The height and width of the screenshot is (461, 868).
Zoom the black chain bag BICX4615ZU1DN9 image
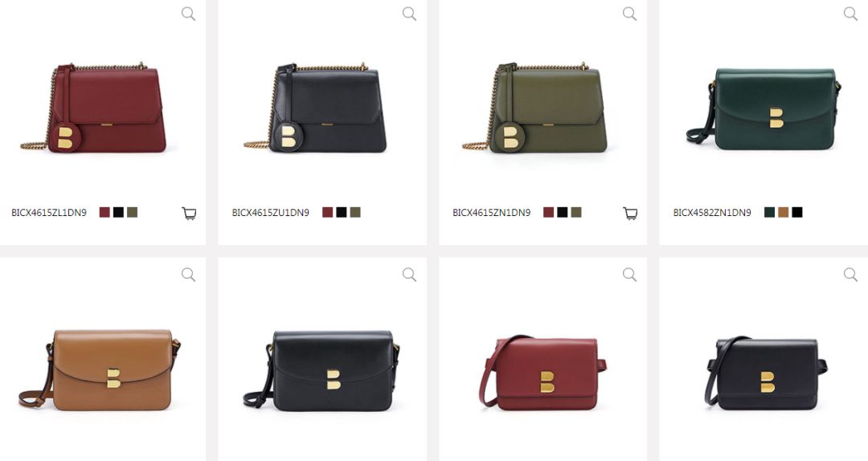[x=409, y=14]
